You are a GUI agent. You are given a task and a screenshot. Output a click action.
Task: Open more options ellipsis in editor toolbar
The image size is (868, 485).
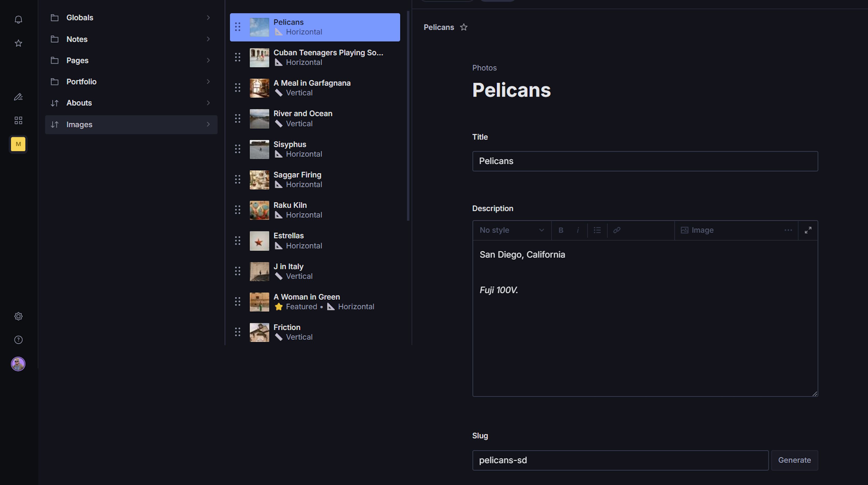coord(788,230)
